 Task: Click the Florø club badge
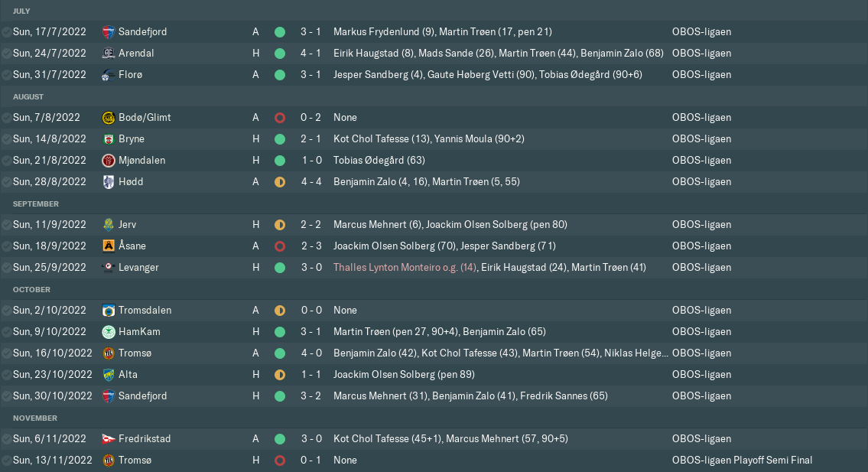pyautogui.click(x=109, y=75)
